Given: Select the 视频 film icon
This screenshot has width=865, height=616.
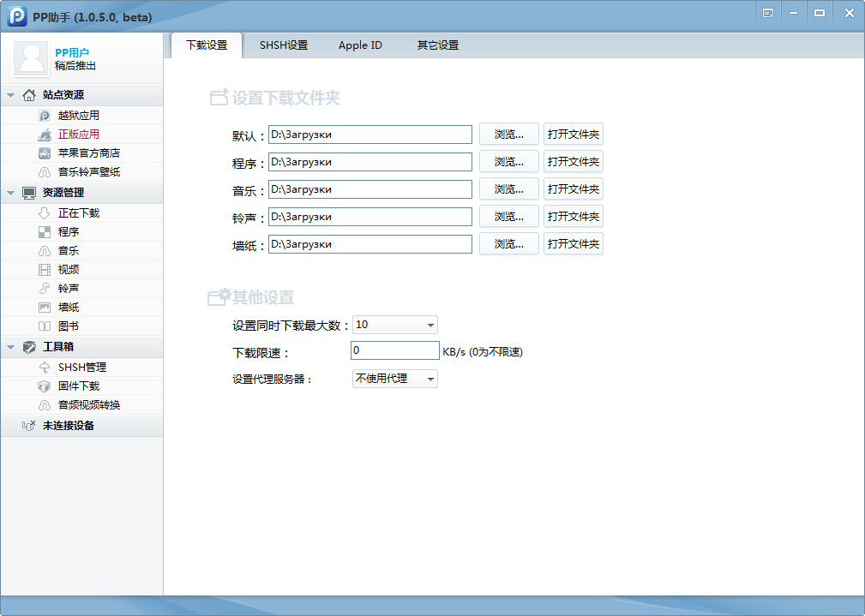Looking at the screenshot, I should [45, 270].
